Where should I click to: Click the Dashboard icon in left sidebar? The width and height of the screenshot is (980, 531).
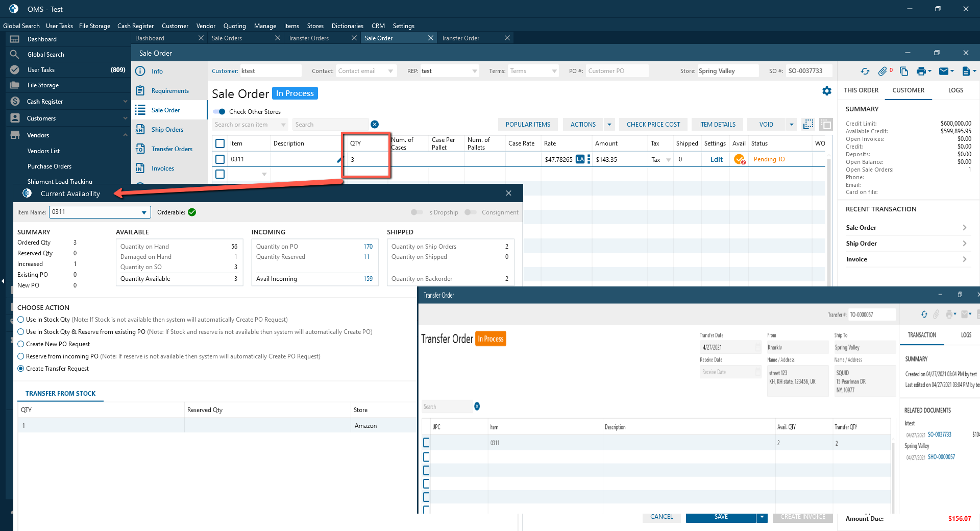pos(15,39)
